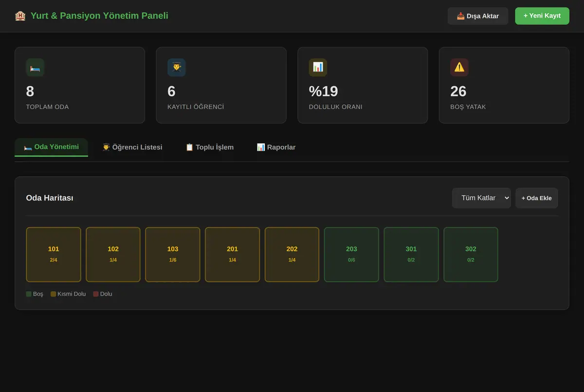The image size is (584, 392).
Task: Select room 202 tile
Action: [x=292, y=254]
